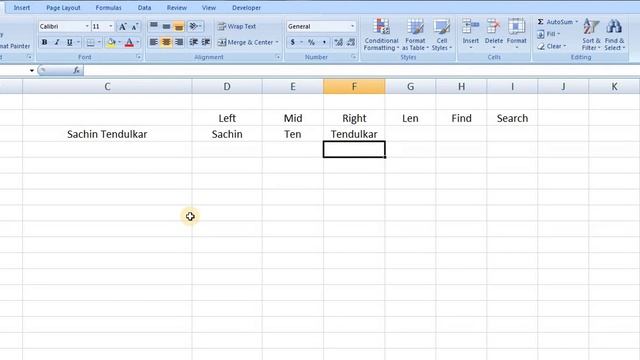This screenshot has width=640, height=360.
Task: Click the Format Painter button
Action: tap(15, 46)
